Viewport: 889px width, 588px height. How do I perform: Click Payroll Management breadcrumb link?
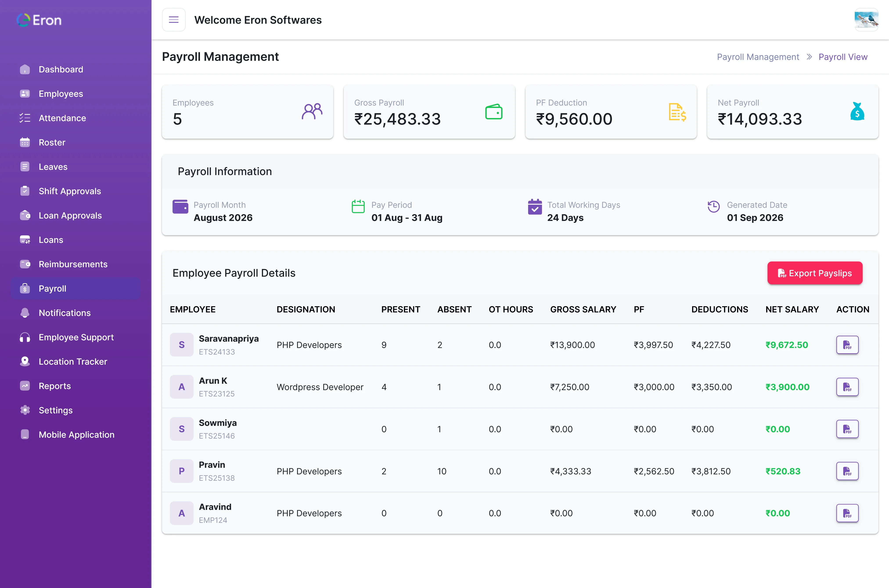tap(758, 57)
